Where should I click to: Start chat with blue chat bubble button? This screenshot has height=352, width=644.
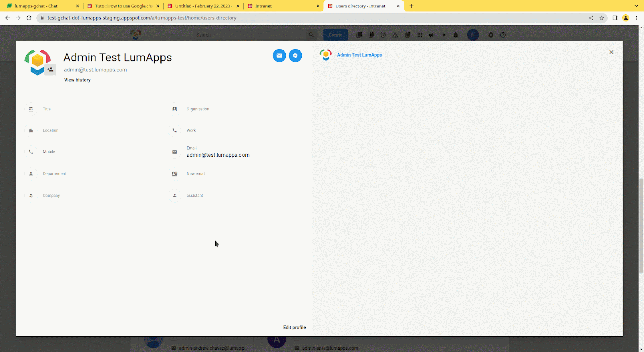pyautogui.click(x=295, y=56)
